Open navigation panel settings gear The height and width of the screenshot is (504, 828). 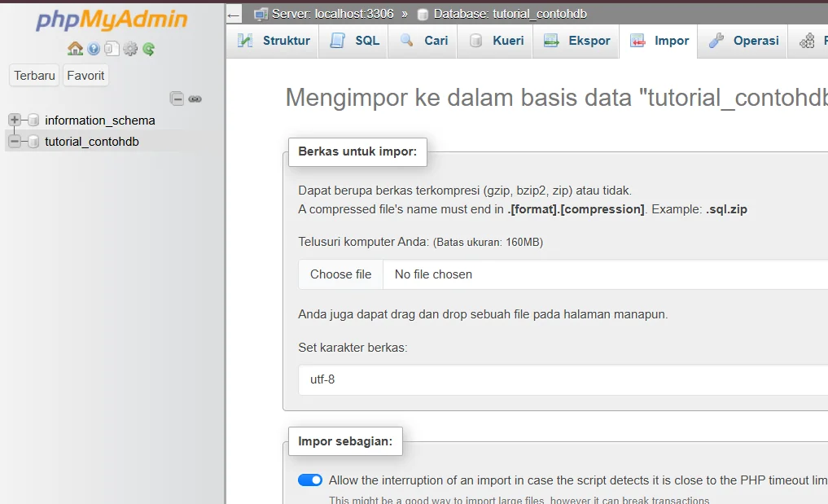click(x=130, y=49)
